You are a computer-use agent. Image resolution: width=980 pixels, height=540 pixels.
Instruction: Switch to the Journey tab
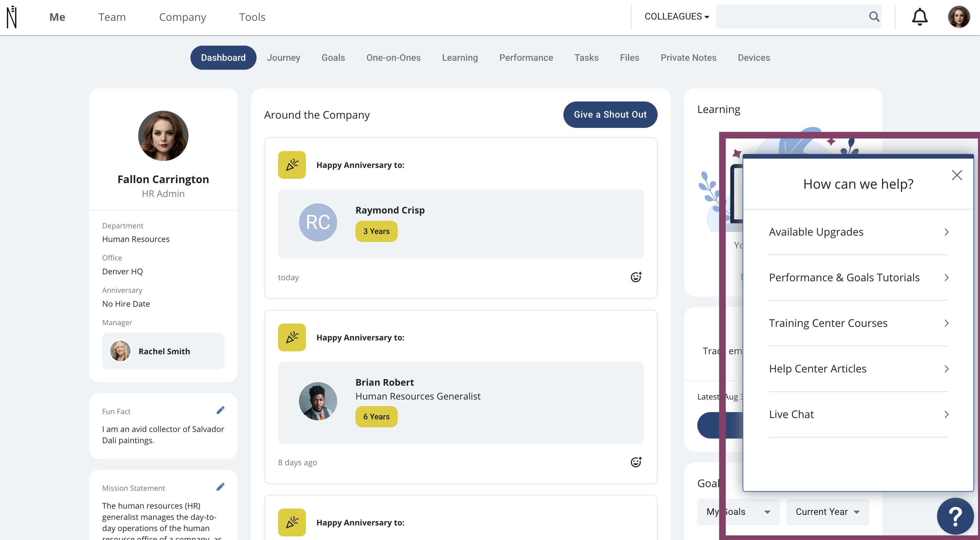click(283, 58)
